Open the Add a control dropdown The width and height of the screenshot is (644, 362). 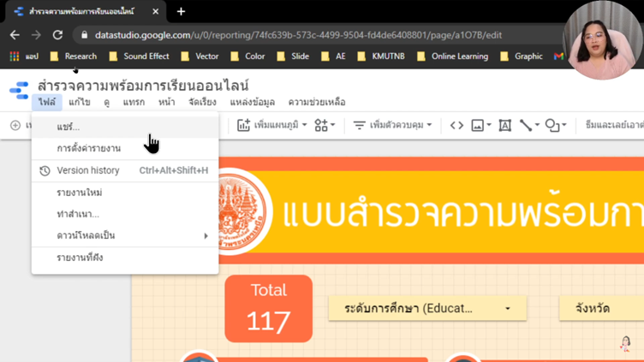[x=392, y=126]
